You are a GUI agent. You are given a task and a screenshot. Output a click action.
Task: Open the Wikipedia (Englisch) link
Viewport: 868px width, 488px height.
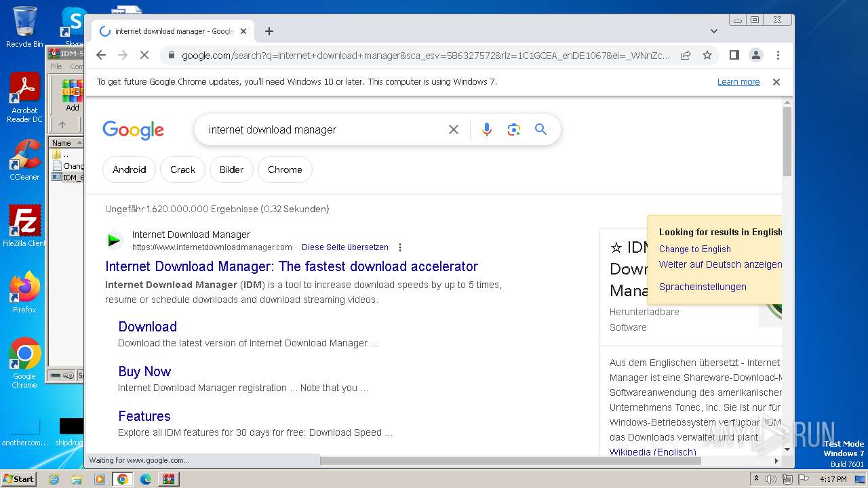[653, 452]
